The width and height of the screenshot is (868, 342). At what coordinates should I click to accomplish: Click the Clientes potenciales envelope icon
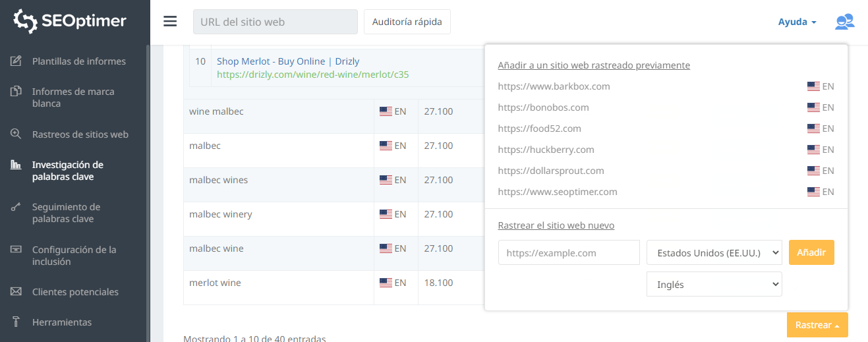click(x=16, y=292)
